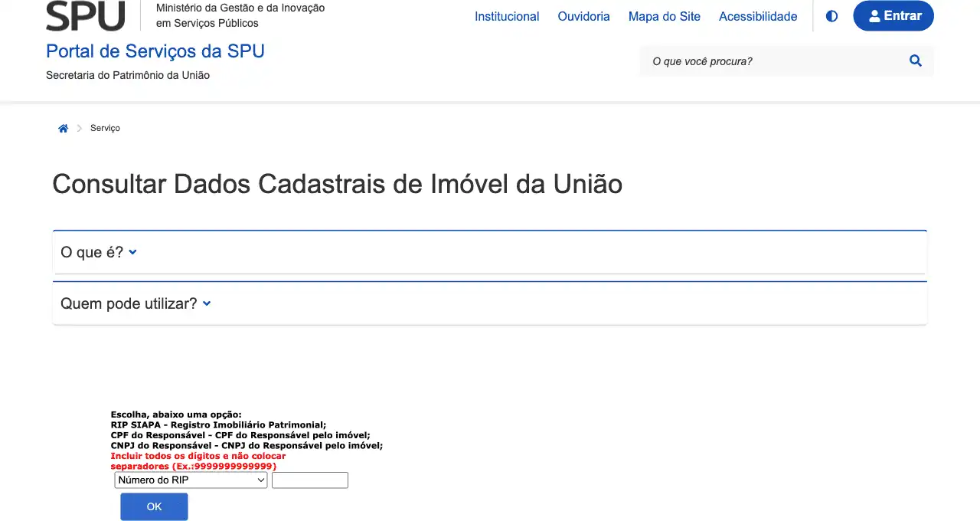Submit the form with the OK button
The width and height of the screenshot is (980, 521).
[x=154, y=506]
